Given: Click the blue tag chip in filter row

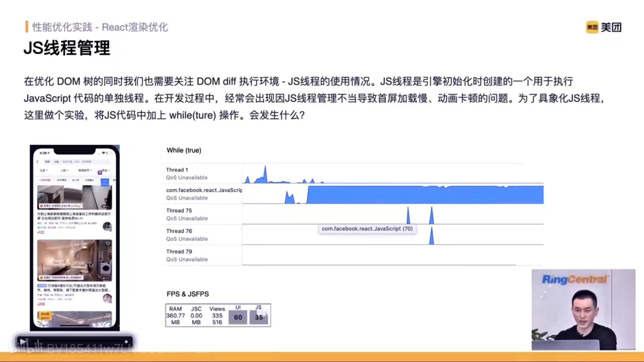Looking at the screenshot, I should tap(105, 182).
